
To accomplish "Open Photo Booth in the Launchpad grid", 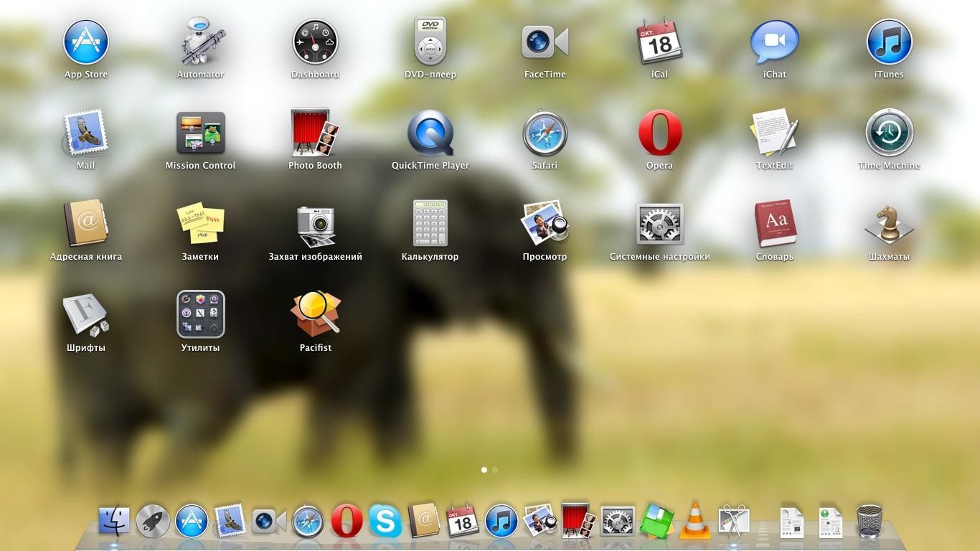I will (x=316, y=133).
